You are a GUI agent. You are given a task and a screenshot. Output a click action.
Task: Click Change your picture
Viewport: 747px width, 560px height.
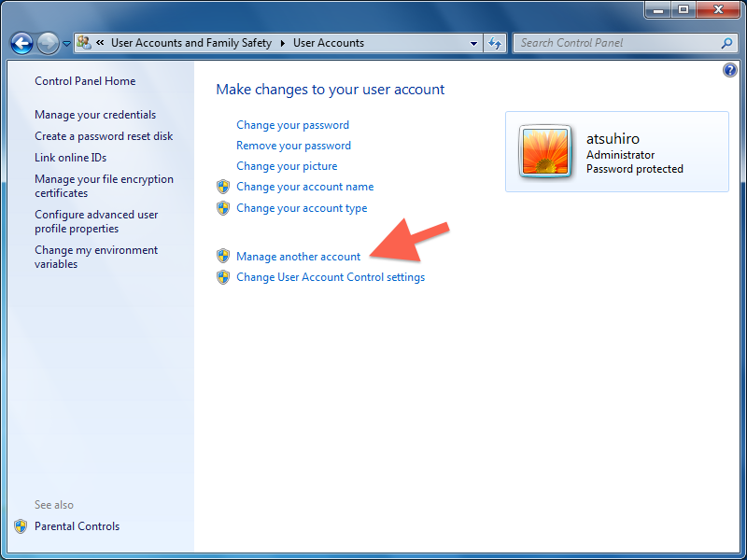[287, 166]
